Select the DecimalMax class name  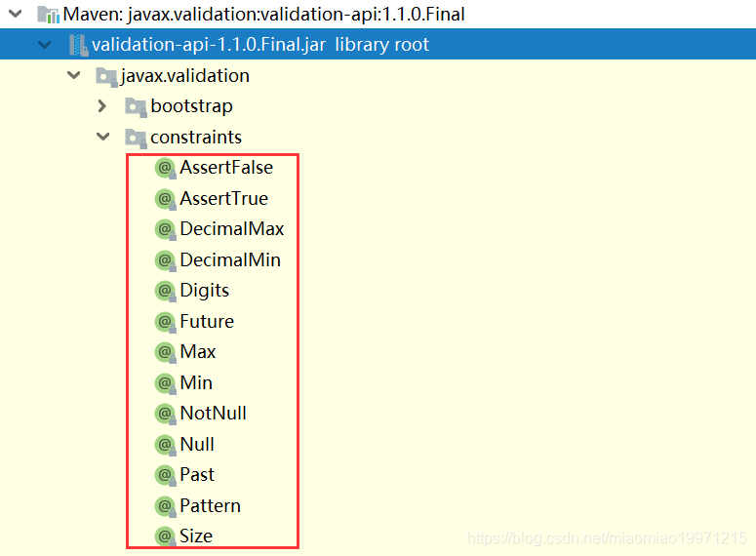[232, 228]
